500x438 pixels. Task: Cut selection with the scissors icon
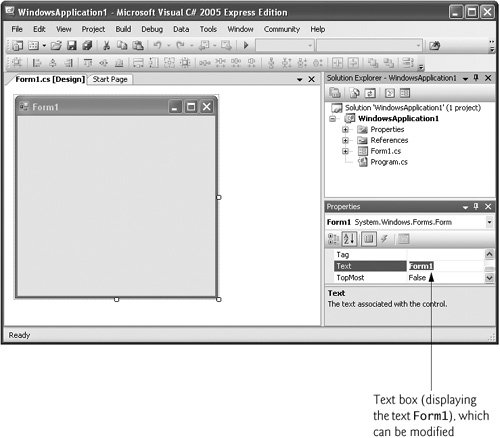coord(106,45)
